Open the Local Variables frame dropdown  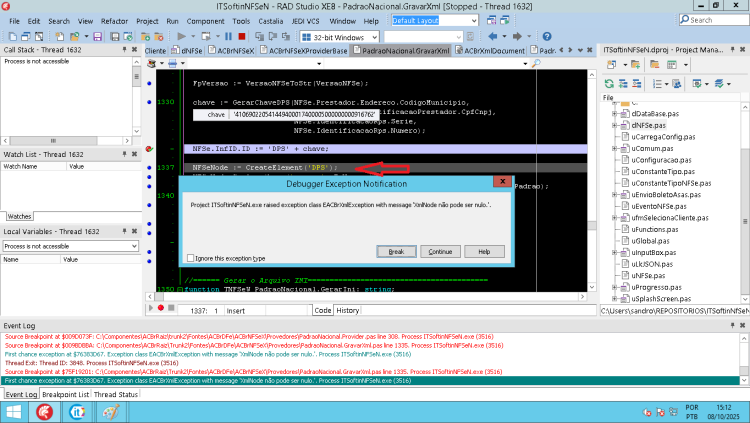(x=134, y=246)
